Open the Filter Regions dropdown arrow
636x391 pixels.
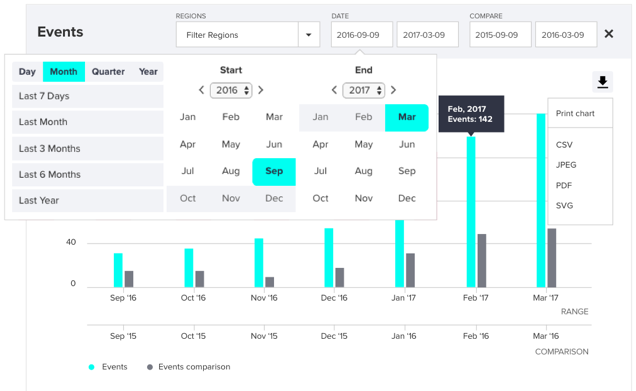pyautogui.click(x=309, y=35)
